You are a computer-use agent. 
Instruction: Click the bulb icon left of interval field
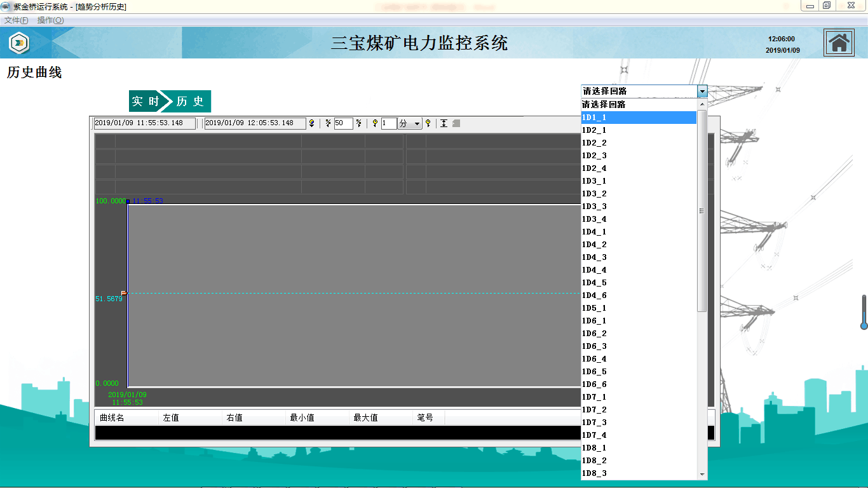[375, 123]
